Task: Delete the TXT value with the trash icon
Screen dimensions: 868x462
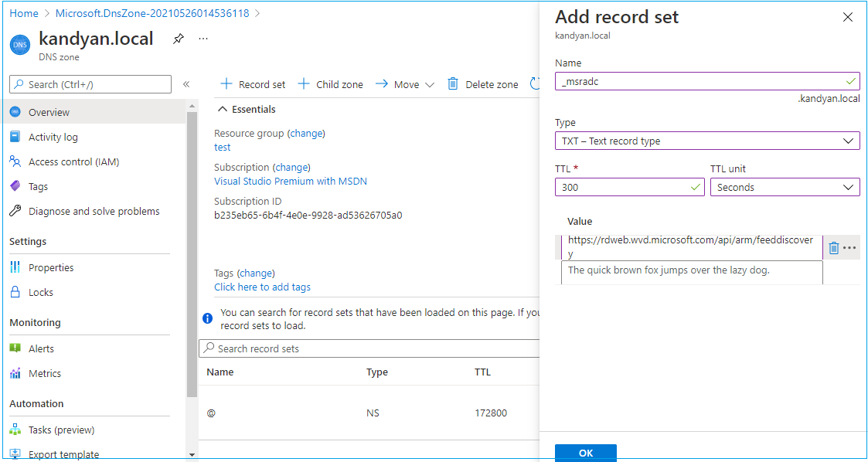Action: tap(834, 248)
